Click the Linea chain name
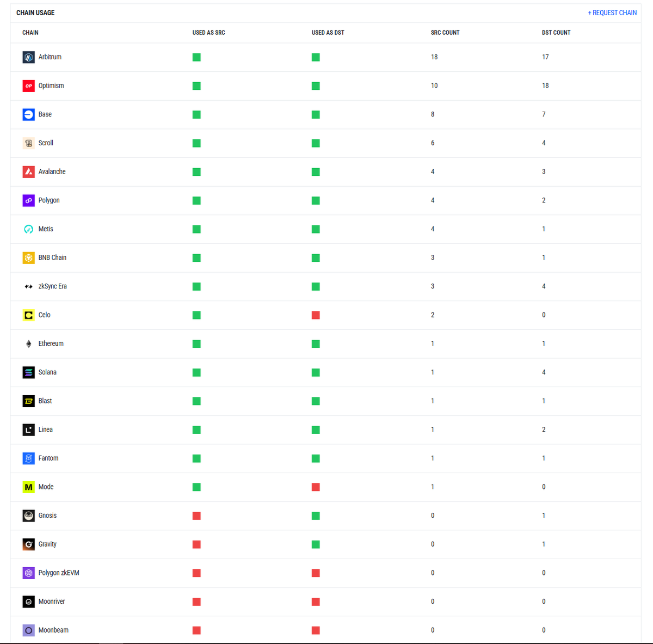Screen dimensions: 653x644 (46, 430)
